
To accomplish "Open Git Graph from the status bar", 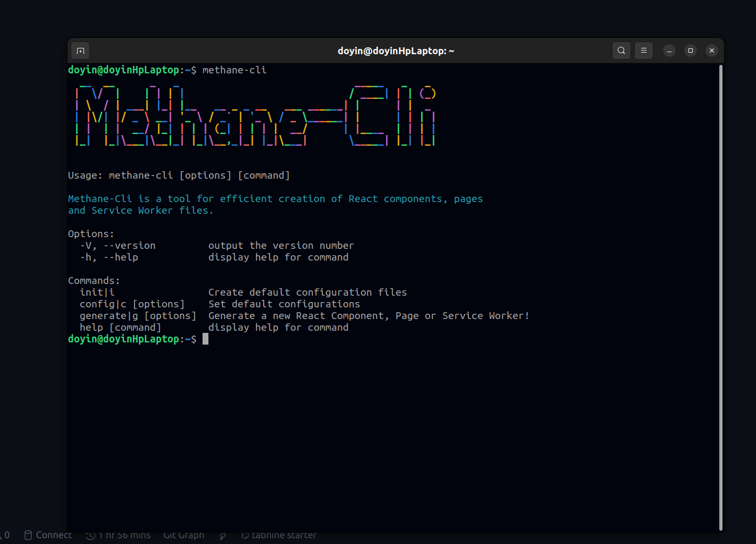I will [x=183, y=535].
